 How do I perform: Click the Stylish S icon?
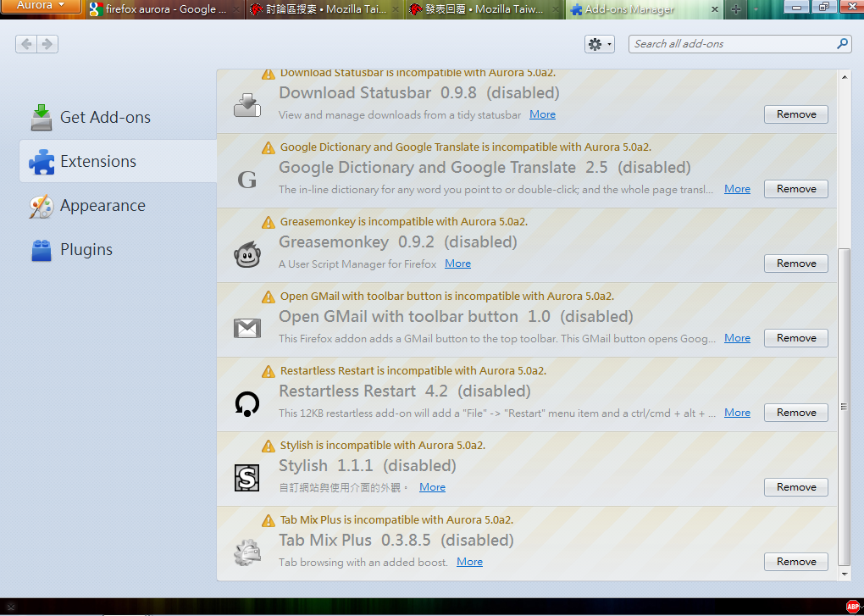click(x=246, y=478)
